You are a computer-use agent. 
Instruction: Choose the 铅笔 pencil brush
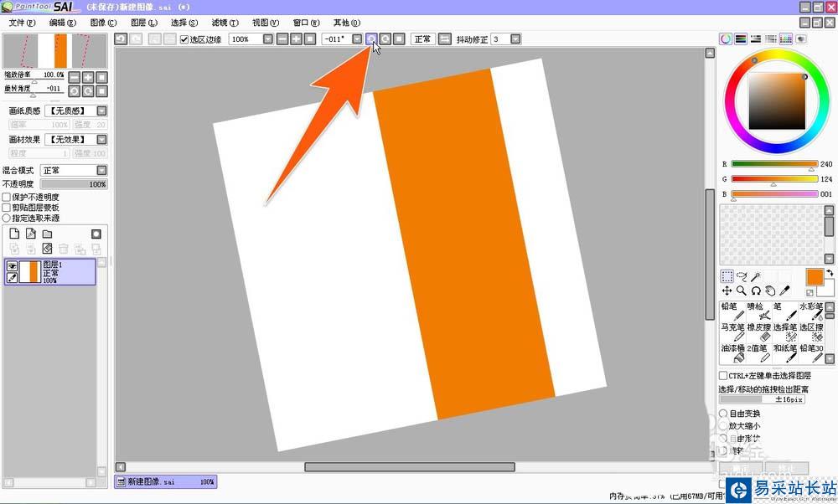pos(732,311)
